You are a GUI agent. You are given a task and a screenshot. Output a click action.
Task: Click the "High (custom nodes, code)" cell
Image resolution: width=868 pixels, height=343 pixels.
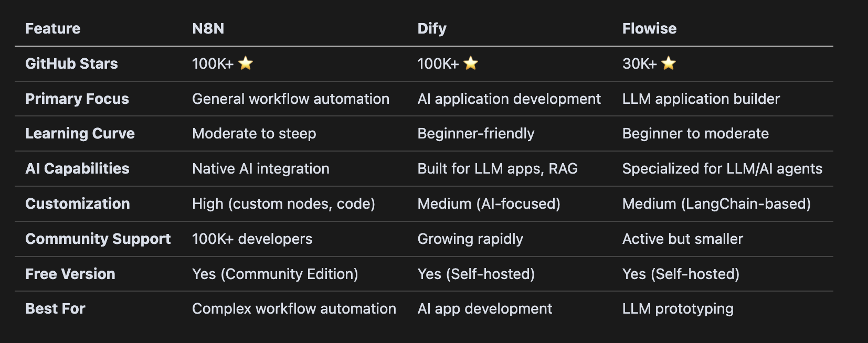283,203
